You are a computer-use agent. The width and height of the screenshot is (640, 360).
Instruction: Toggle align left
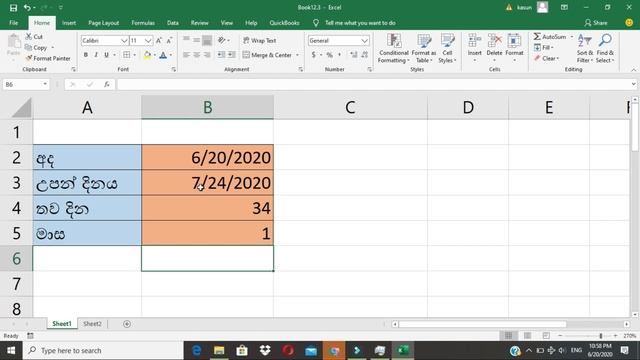(x=186, y=55)
